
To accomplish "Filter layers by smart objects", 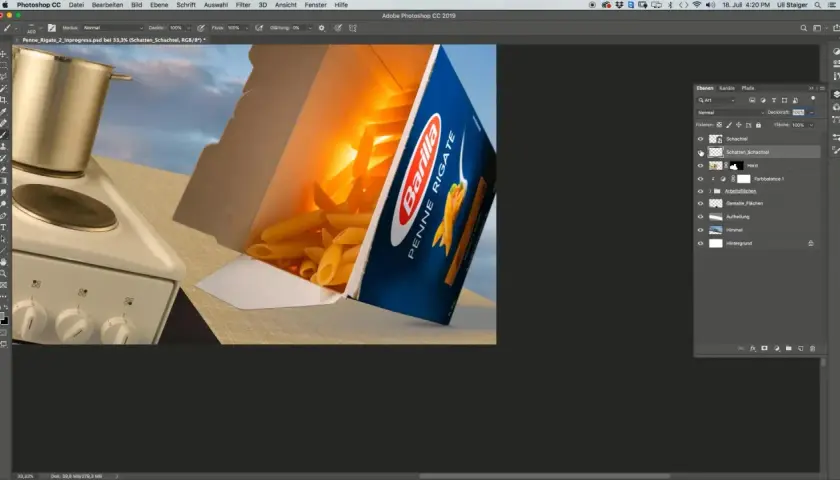I will pos(796,100).
